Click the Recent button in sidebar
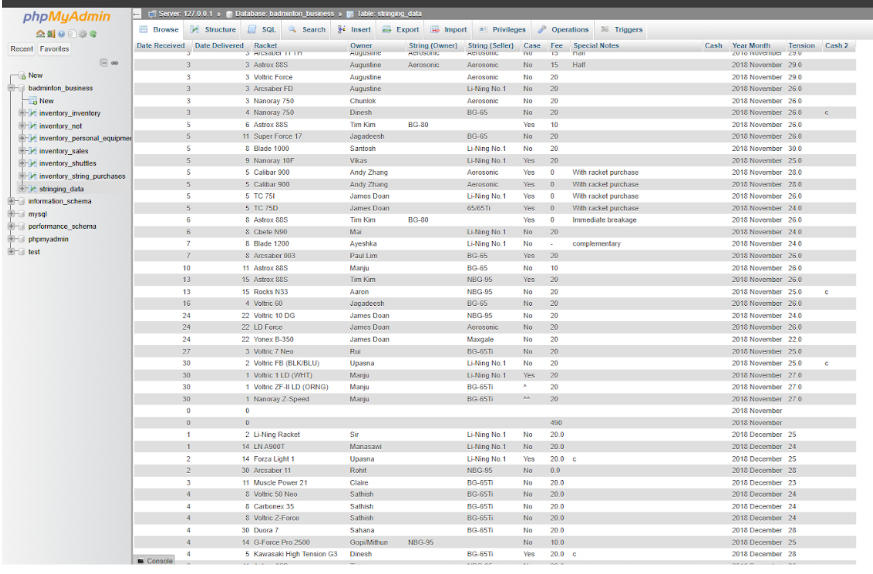 22,49
